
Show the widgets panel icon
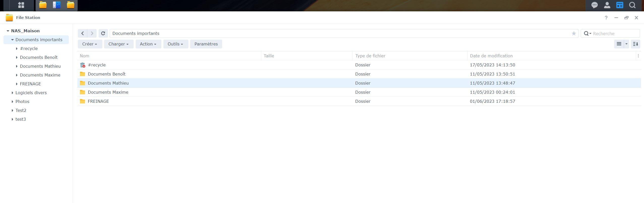[620, 5]
